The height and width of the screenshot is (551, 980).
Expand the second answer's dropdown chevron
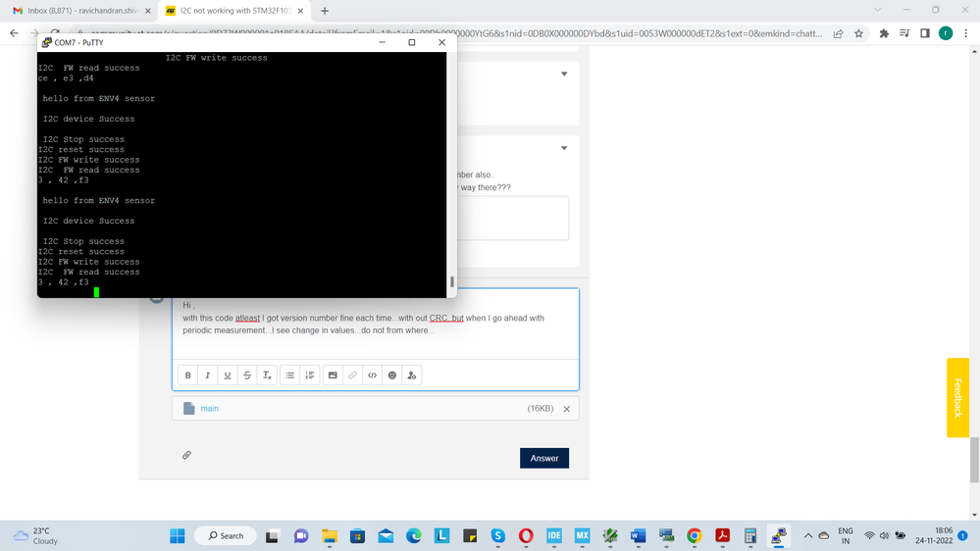point(564,148)
